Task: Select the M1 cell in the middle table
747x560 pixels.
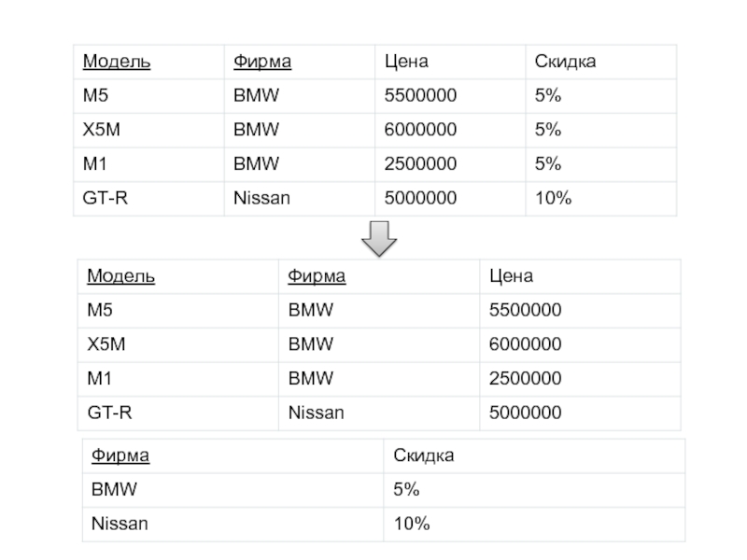Action: pyautogui.click(x=99, y=378)
